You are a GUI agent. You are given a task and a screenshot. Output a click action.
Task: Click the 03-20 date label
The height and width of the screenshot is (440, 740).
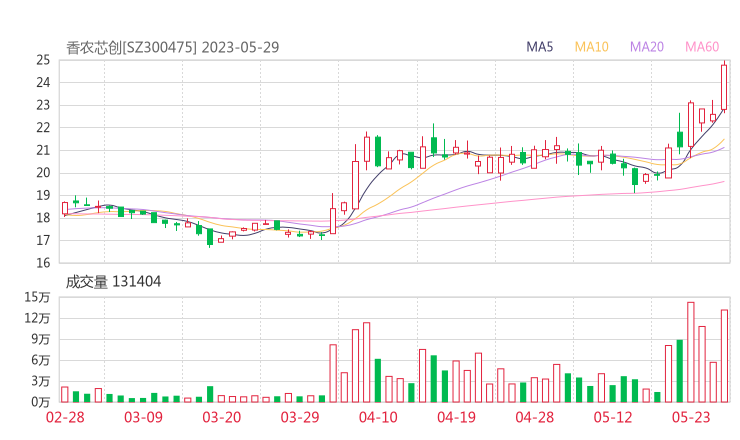222,417
